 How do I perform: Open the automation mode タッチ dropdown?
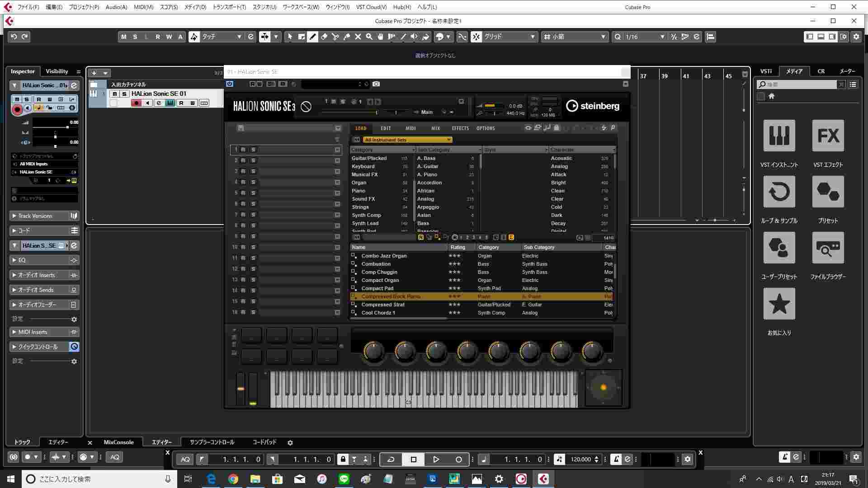[222, 37]
